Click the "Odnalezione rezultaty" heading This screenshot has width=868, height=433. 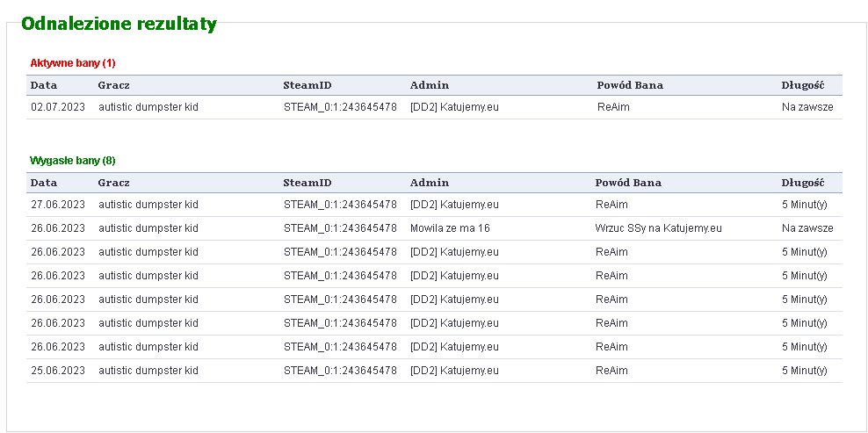(119, 25)
